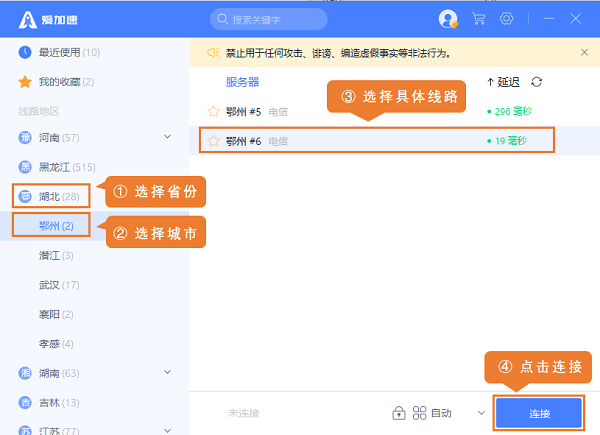Click the speaker announcement icon
600x435 pixels.
(213, 52)
